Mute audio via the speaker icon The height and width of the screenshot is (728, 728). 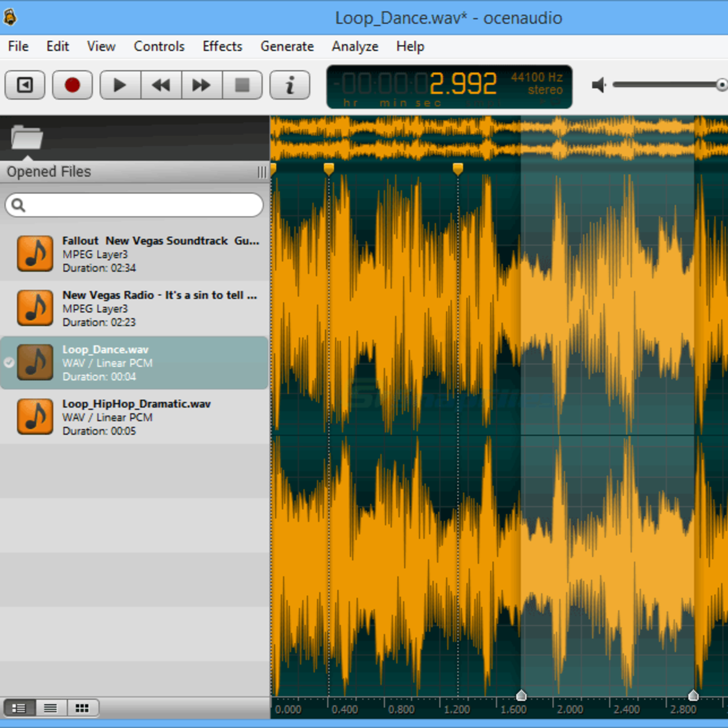pyautogui.click(x=598, y=85)
